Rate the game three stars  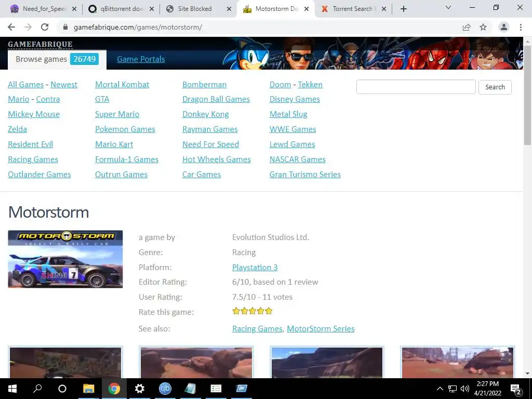click(x=252, y=311)
